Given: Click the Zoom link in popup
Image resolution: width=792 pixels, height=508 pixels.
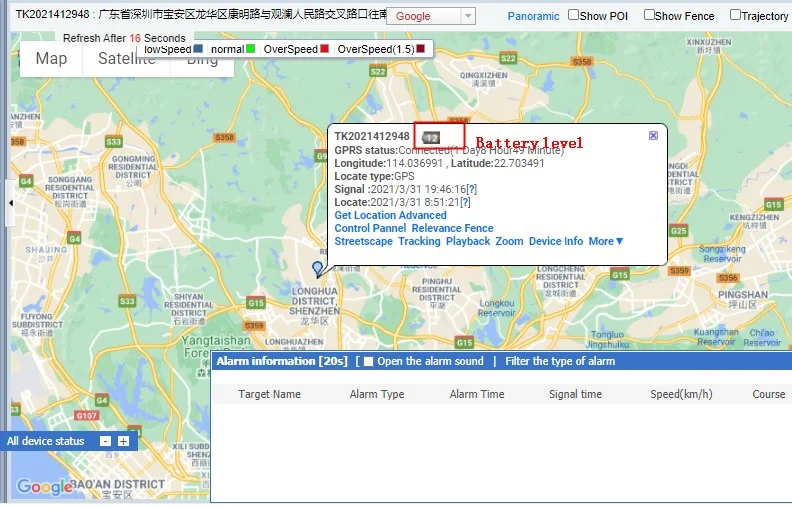Looking at the screenshot, I should pyautogui.click(x=509, y=241).
